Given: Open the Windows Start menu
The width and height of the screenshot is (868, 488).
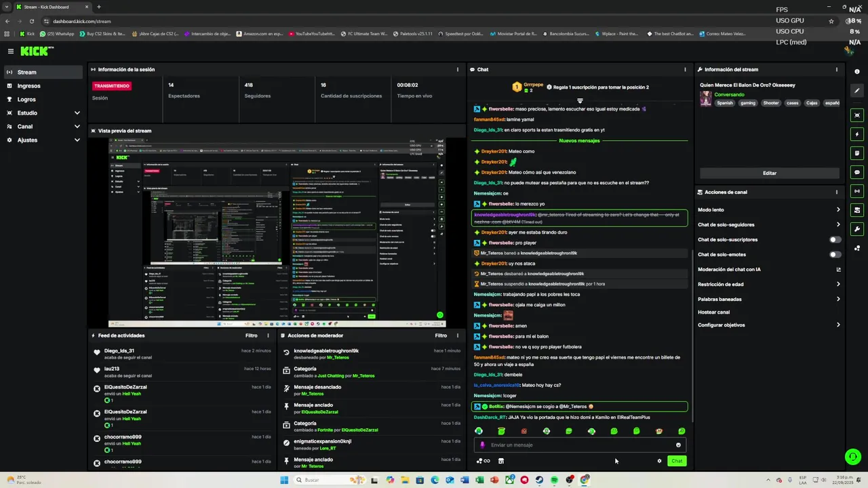Looking at the screenshot, I should [x=284, y=480].
